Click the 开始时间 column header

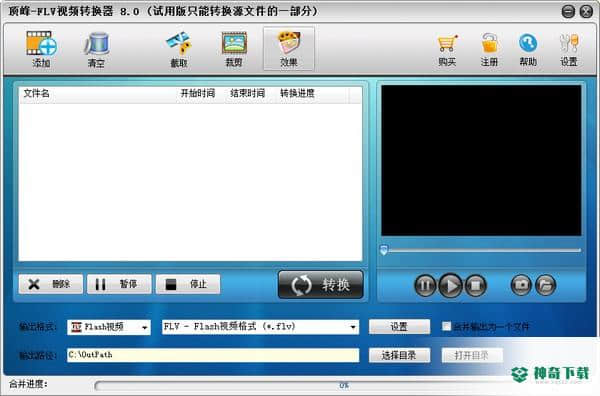197,93
